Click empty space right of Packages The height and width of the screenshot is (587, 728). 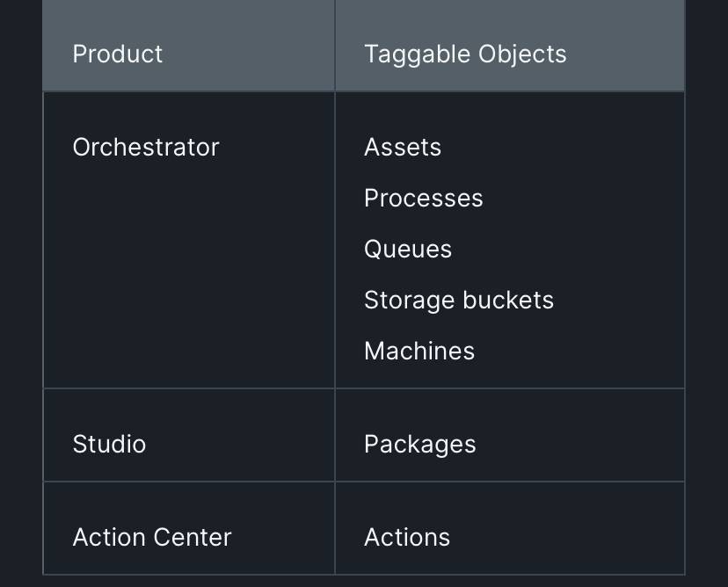[580, 445]
